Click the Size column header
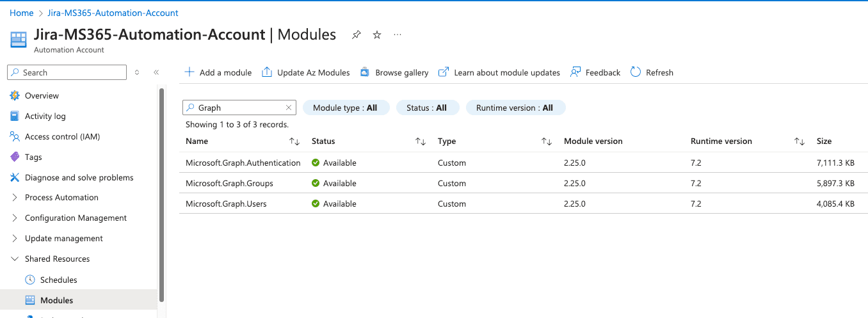The width and height of the screenshot is (868, 318). coord(824,141)
